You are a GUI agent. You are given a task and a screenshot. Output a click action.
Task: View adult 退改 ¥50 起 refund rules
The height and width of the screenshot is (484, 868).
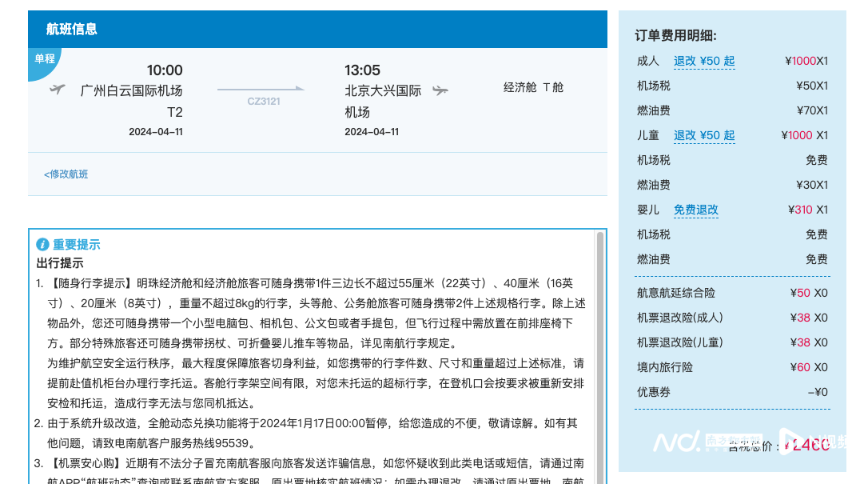point(703,61)
